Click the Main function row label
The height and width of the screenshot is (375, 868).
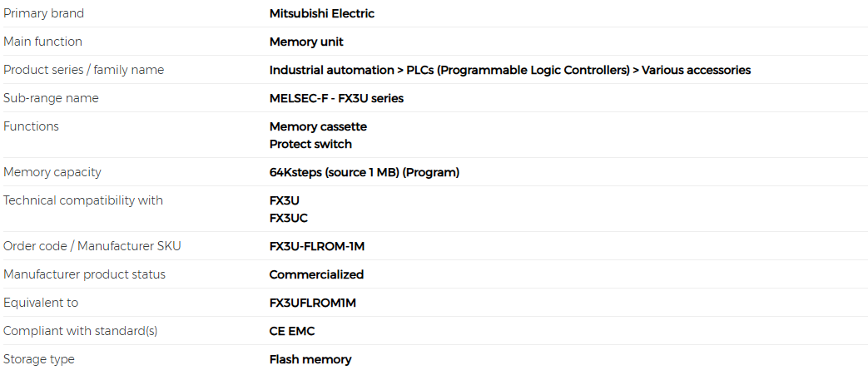tap(42, 42)
